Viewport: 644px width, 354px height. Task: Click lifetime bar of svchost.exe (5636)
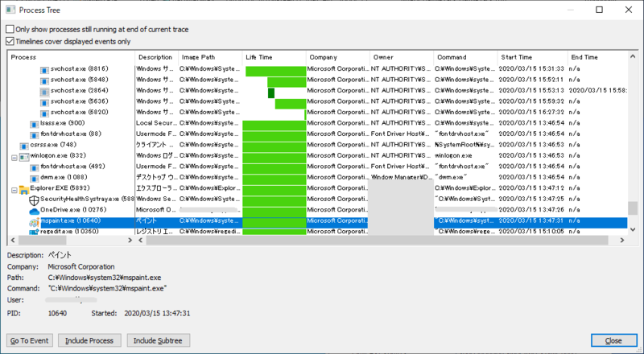[x=291, y=104]
